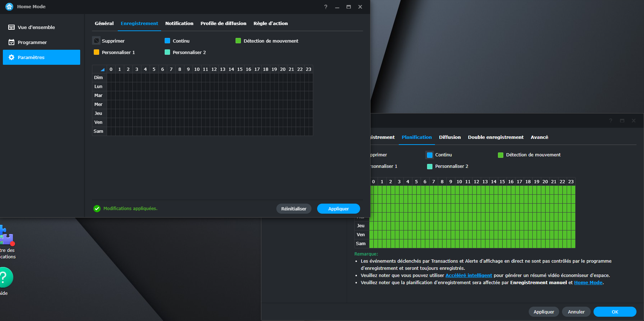Open the help question mark in Home Mode window
Viewport: 644px width, 321px height.
click(x=325, y=7)
